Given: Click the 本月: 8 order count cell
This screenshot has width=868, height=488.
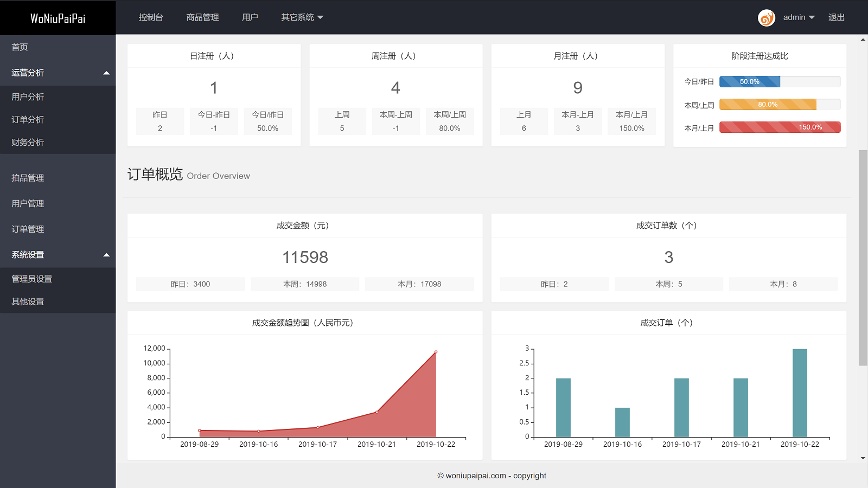Looking at the screenshot, I should pos(783,284).
